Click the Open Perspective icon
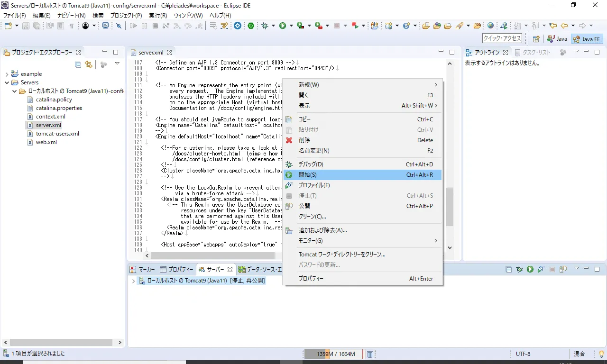The image size is (607, 364). pyautogui.click(x=536, y=39)
